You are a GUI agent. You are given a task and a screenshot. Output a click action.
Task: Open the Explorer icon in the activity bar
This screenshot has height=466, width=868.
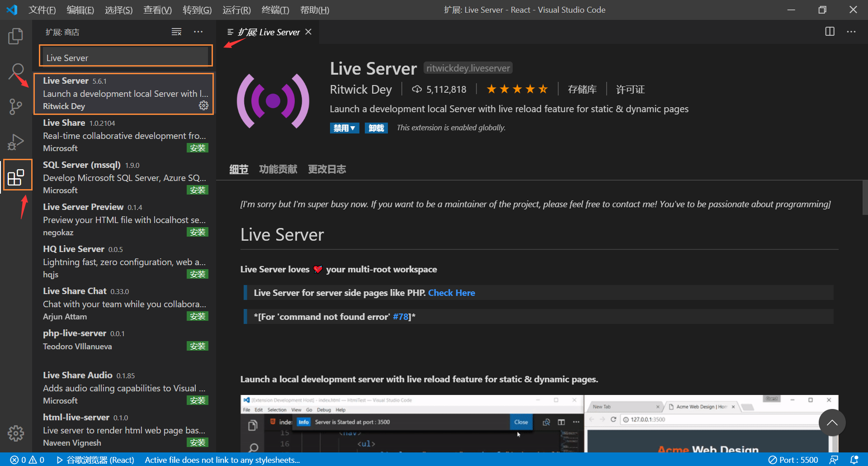[16, 35]
